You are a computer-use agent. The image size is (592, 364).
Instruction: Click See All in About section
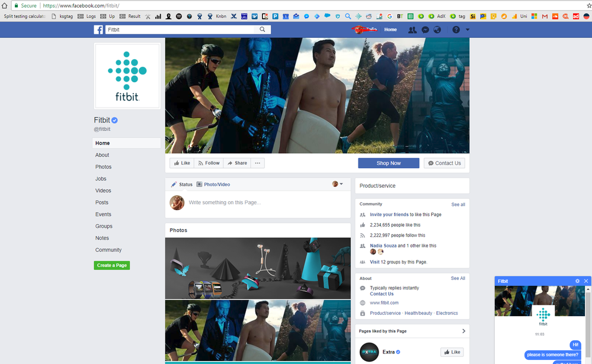click(x=458, y=278)
